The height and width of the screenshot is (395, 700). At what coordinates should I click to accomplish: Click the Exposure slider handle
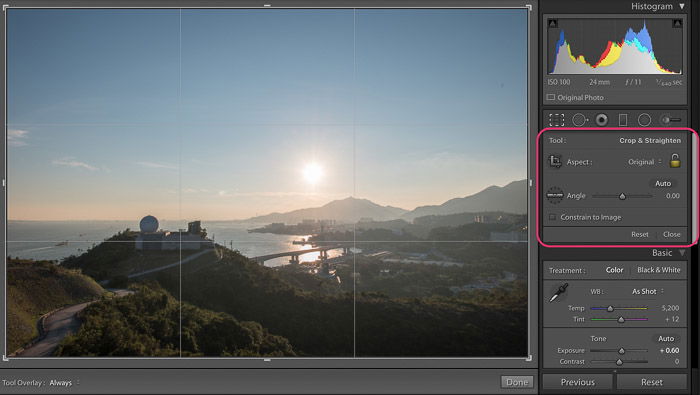621,351
